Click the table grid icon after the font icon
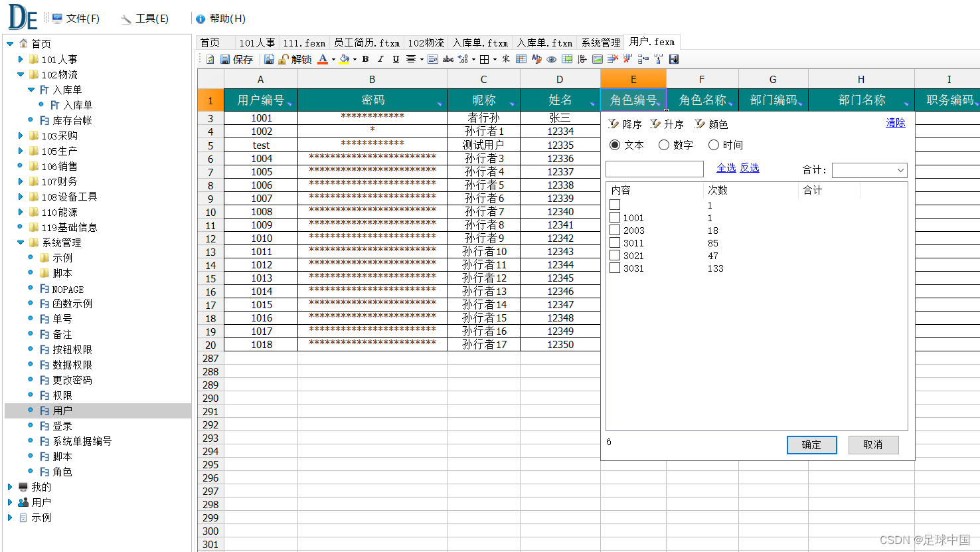The width and height of the screenshot is (980, 552). 521,59
